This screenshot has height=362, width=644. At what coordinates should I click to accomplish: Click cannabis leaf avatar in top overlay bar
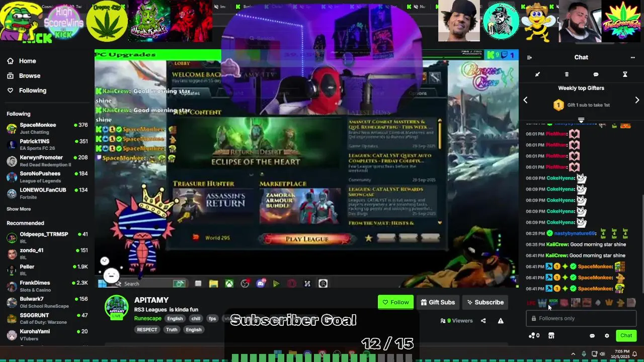(107, 21)
